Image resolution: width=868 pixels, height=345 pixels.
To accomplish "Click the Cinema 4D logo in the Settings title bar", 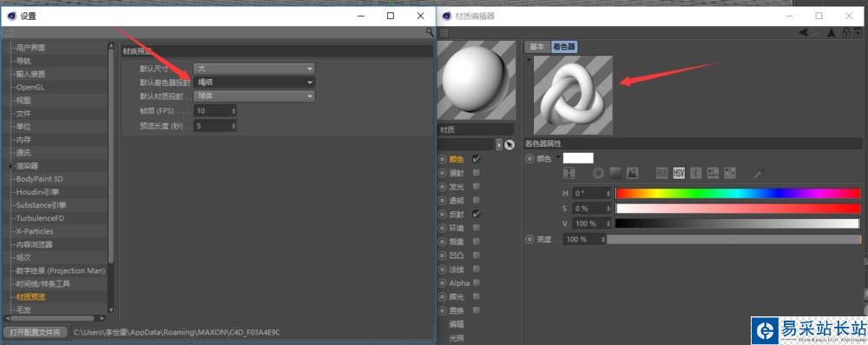I will pos(11,17).
